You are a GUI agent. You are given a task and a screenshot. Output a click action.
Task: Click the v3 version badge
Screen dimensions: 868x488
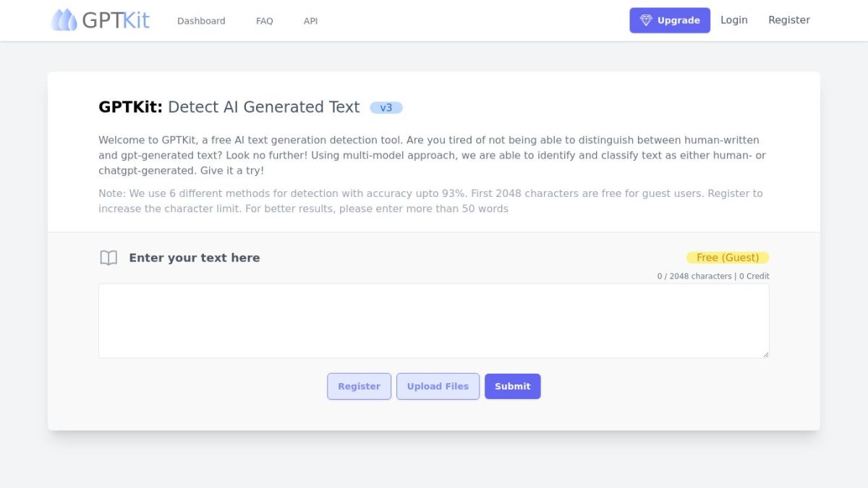(386, 108)
